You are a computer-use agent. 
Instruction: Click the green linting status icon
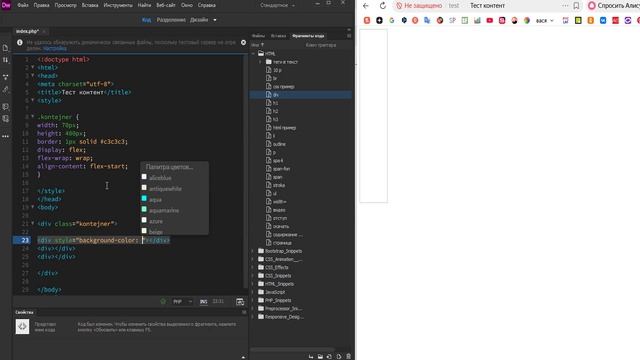coord(163,301)
